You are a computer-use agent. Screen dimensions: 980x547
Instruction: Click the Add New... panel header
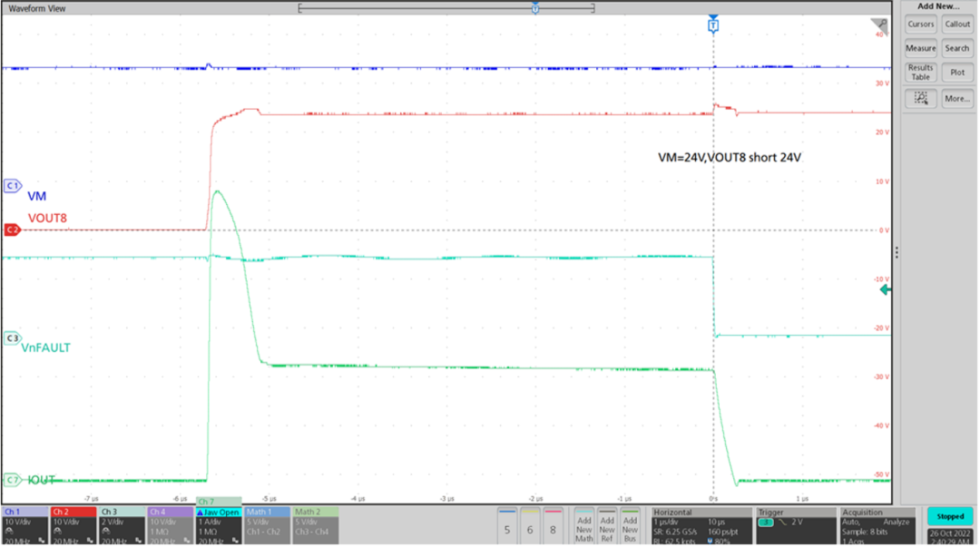tap(939, 6)
